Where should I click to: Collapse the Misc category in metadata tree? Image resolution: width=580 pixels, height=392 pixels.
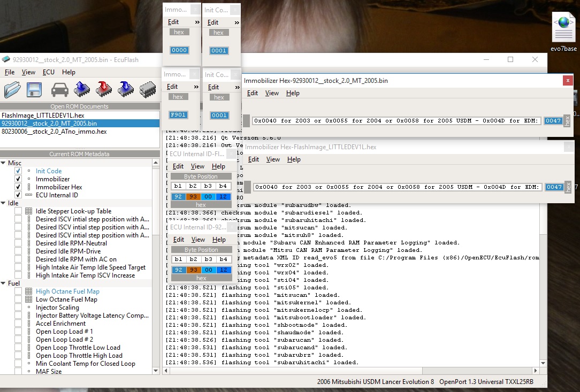click(x=3, y=163)
